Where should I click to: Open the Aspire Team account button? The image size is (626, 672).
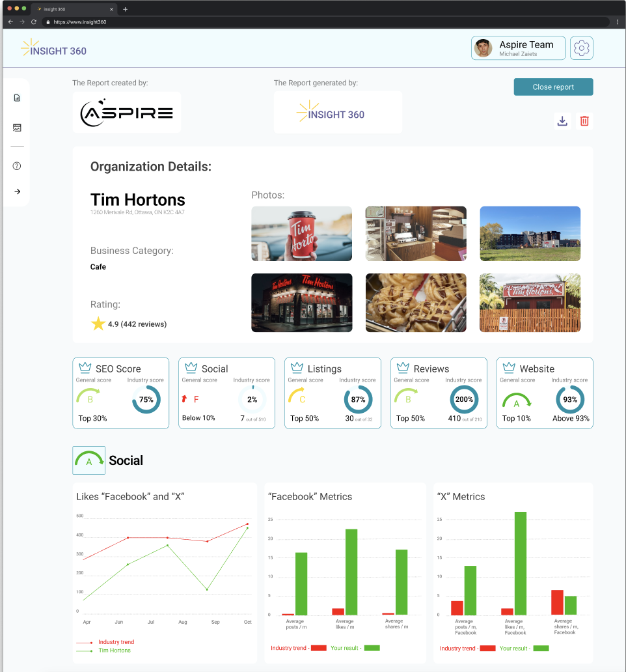(518, 48)
